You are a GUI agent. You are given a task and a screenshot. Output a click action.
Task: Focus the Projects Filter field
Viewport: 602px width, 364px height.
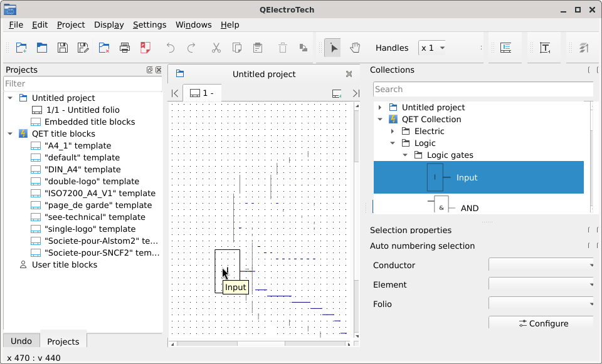click(83, 83)
